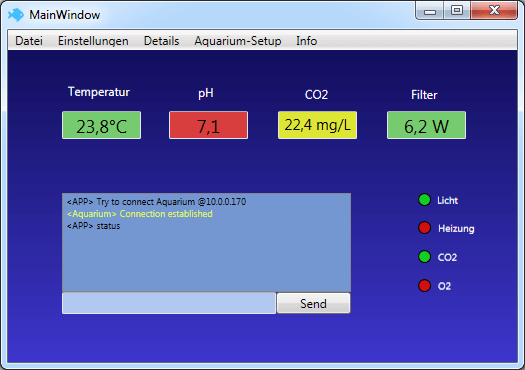Click the pH heading label
Viewport: 525px width, 370px height.
pos(206,93)
